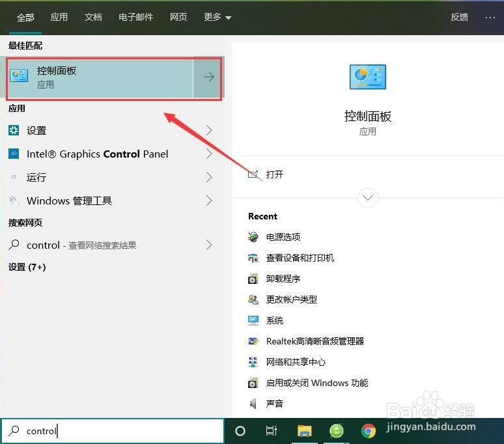The width and height of the screenshot is (504, 444).
Task: Open recent item 系统
Action: click(275, 320)
